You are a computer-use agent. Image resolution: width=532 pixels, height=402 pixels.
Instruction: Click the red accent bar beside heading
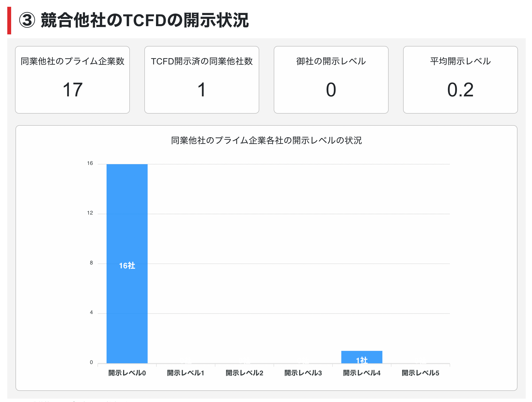click(x=9, y=21)
